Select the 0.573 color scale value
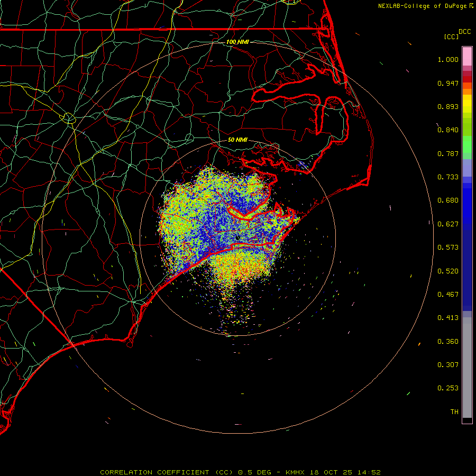Viewport: 476px width, 476px height. pos(448,248)
